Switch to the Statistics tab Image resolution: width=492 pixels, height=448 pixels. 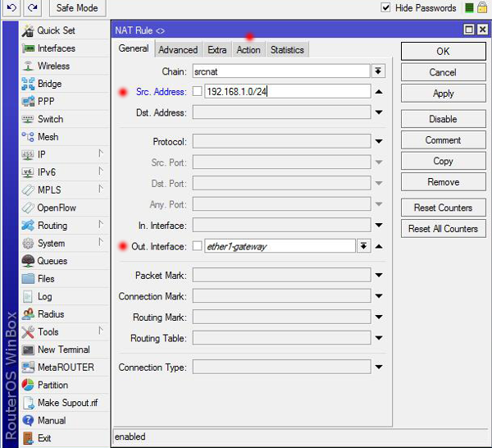point(287,49)
